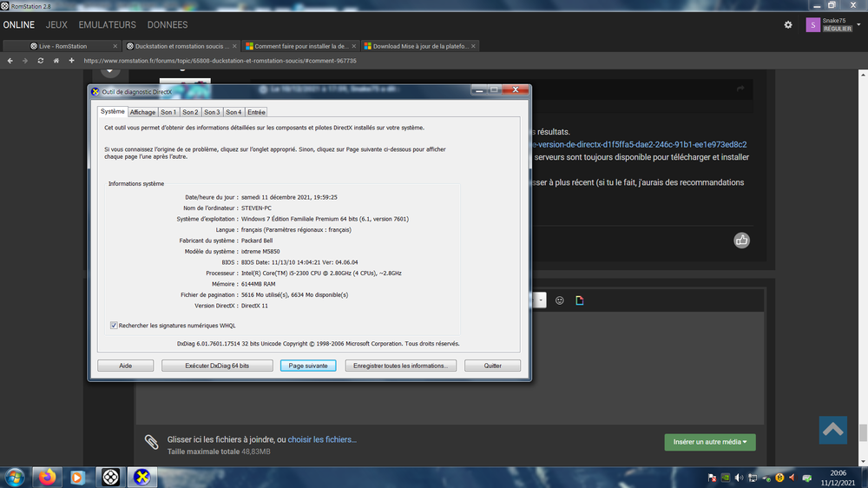Reload the current forum page
868x488 pixels.
[41, 61]
